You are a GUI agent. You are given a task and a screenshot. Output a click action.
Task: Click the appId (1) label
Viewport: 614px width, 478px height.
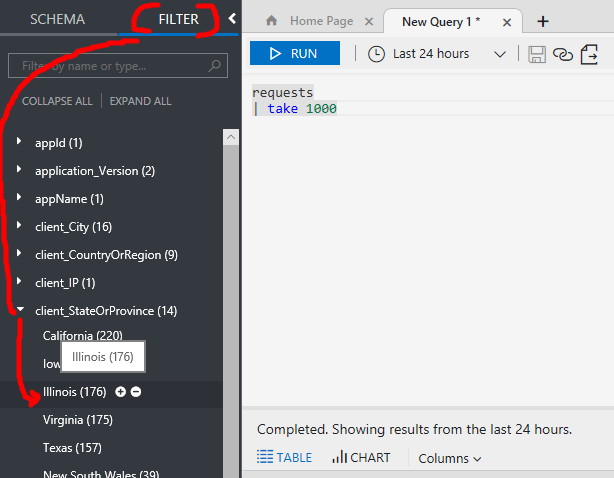59,143
